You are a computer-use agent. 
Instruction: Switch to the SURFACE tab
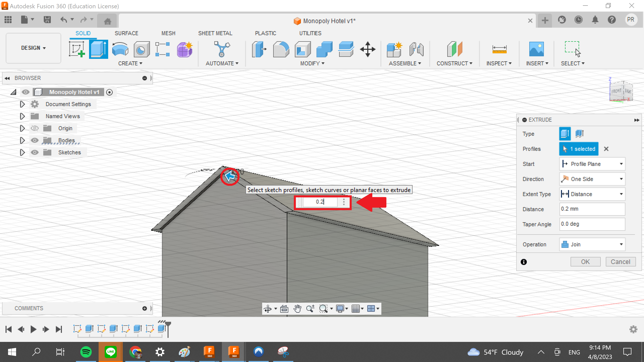click(x=127, y=33)
